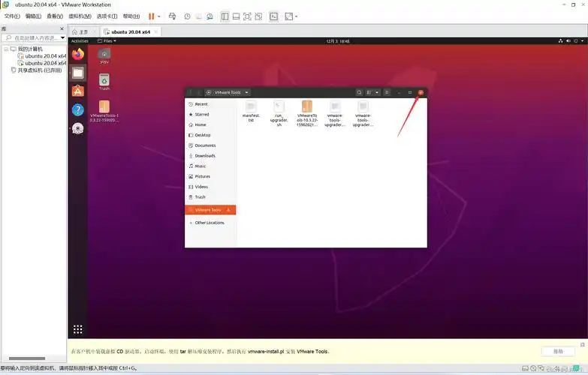Open the power options dropdown beside pause
The image size is (588, 375).
(159, 16)
